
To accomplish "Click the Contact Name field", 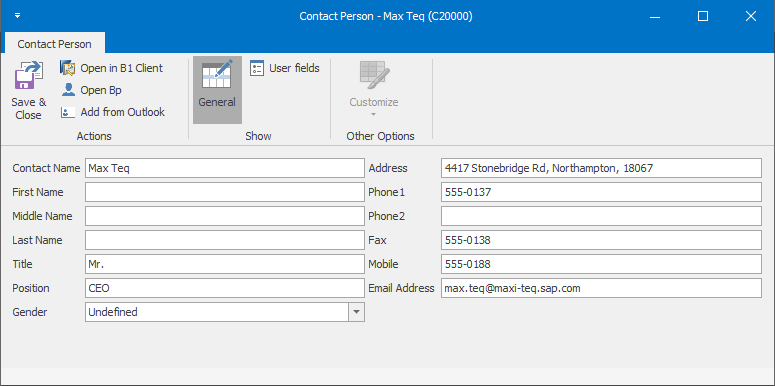I will pyautogui.click(x=224, y=168).
